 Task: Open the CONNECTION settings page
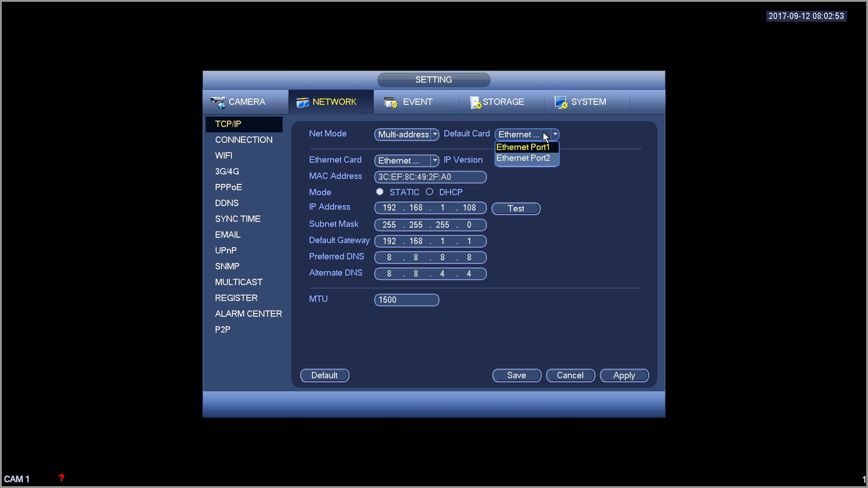pos(243,140)
